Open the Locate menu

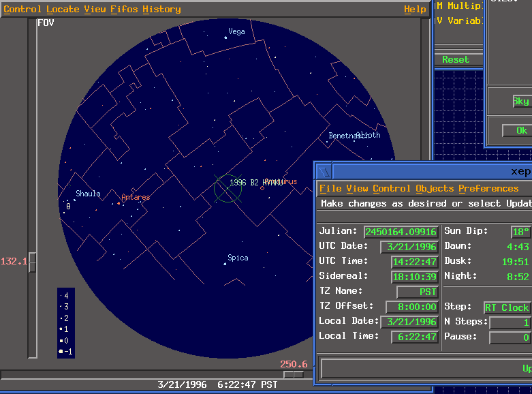click(63, 9)
